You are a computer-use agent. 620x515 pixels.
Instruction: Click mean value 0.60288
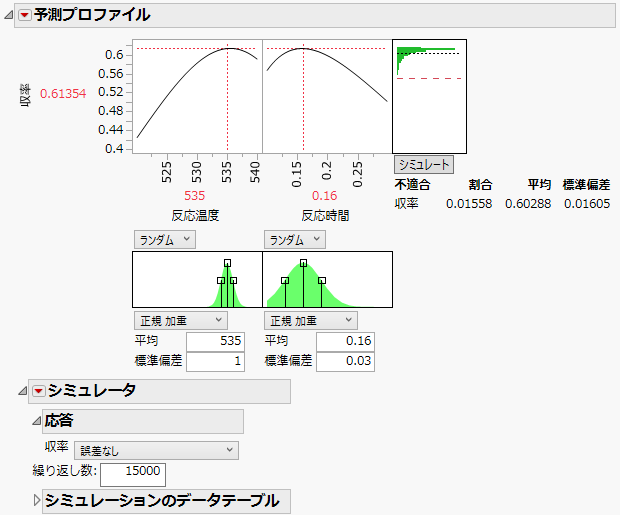[528, 204]
